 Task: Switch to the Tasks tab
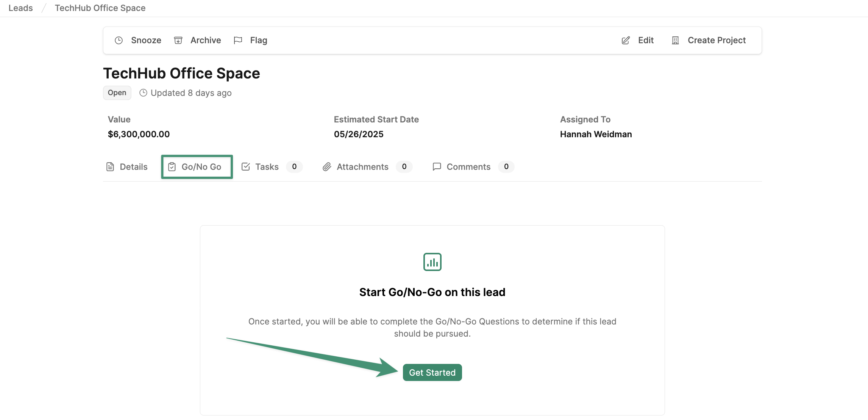tap(267, 167)
